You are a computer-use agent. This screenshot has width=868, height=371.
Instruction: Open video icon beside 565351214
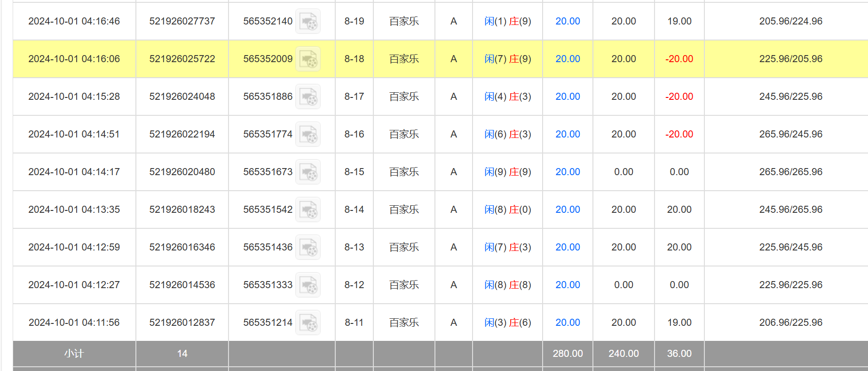[x=308, y=323]
